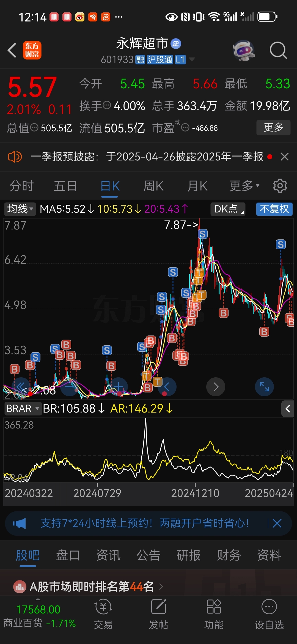Tap the 沪股通 tag

[160, 59]
